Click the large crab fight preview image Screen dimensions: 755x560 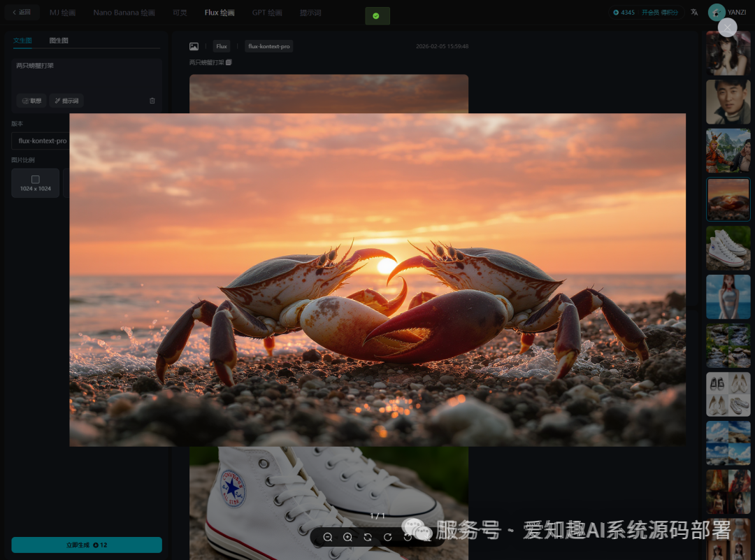pyautogui.click(x=377, y=280)
